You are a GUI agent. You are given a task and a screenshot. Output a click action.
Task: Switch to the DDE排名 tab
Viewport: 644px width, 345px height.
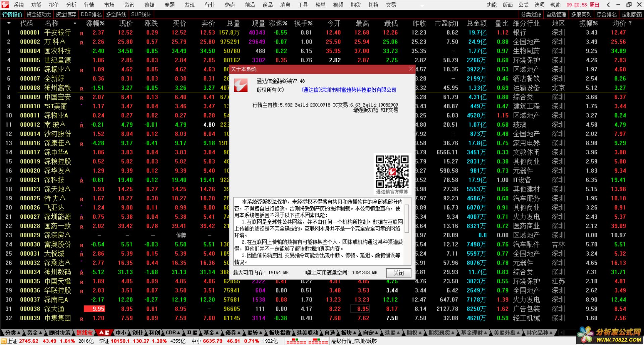coord(91,14)
